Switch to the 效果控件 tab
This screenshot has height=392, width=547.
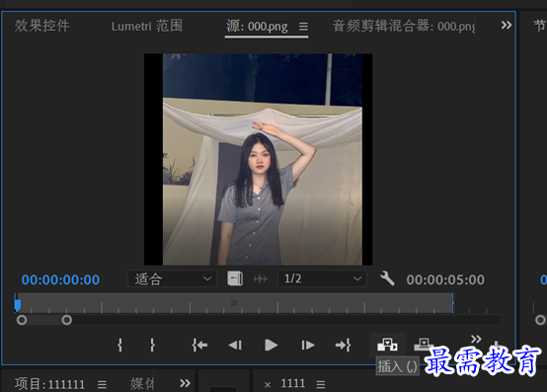(x=42, y=26)
